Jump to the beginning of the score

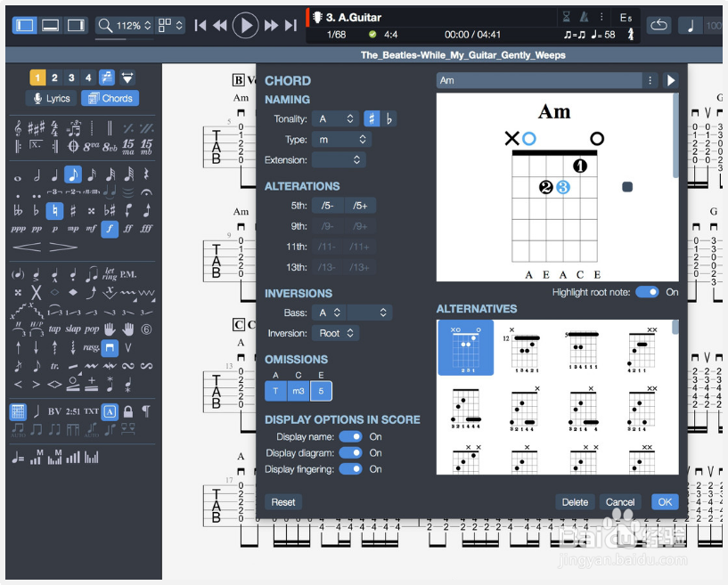click(200, 25)
